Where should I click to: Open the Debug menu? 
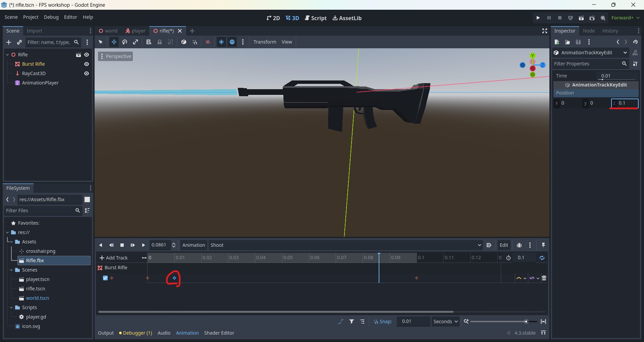coord(51,17)
